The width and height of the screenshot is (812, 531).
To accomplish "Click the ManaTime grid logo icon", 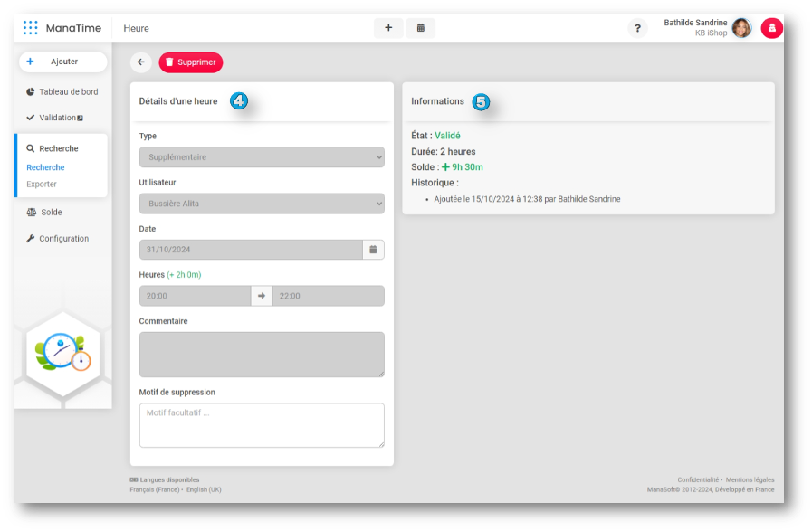I will (x=31, y=28).
